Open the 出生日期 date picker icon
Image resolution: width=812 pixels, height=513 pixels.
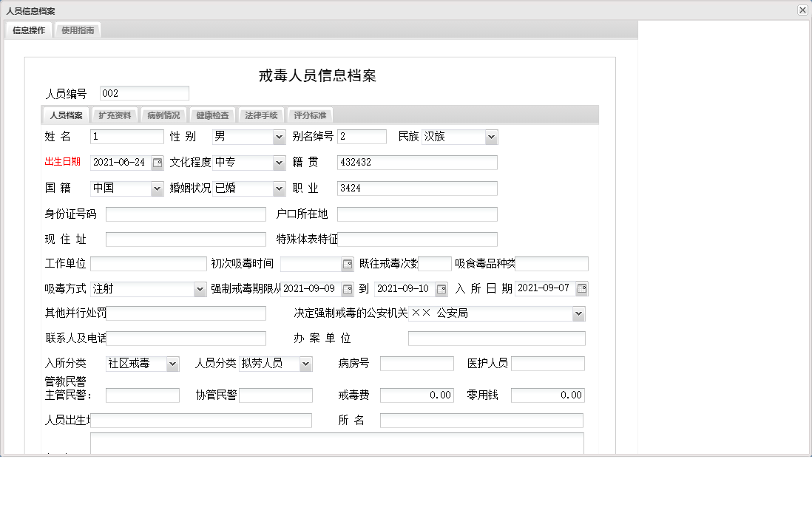point(155,163)
